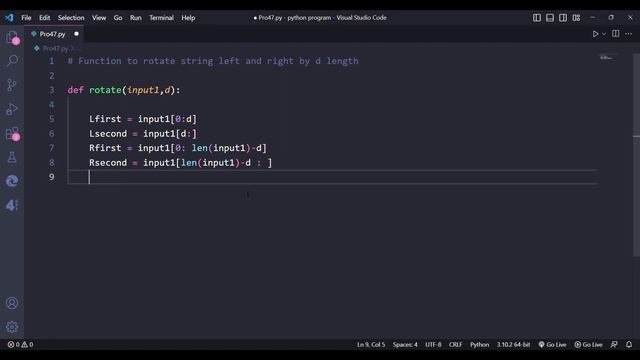
Task: Open the View menu
Action: (x=99, y=18)
